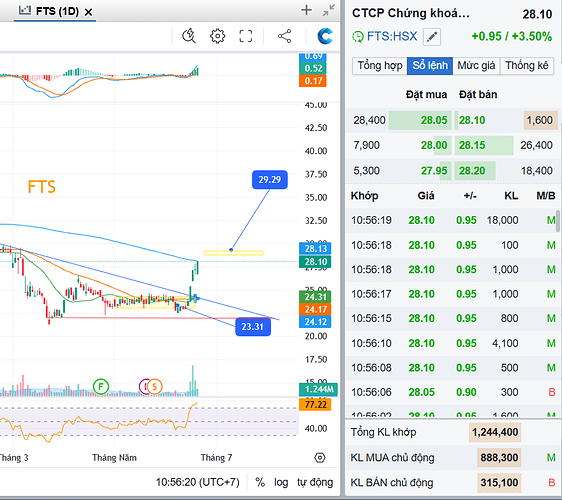The image size is (562, 500).
Task: Click the ask price 28.20
Action: [x=472, y=171]
